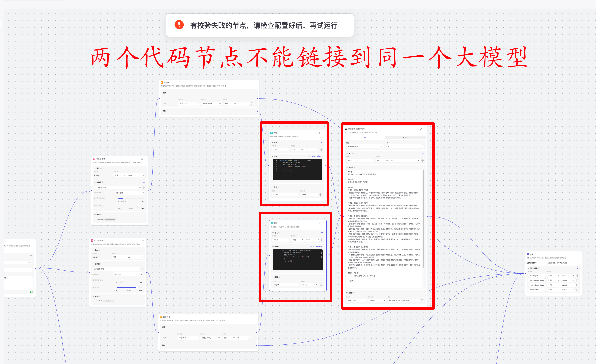This screenshot has width=596, height=364.
Task: 打开选择器节点中 outputList 引用变量下拉框
Action: (188, 103)
